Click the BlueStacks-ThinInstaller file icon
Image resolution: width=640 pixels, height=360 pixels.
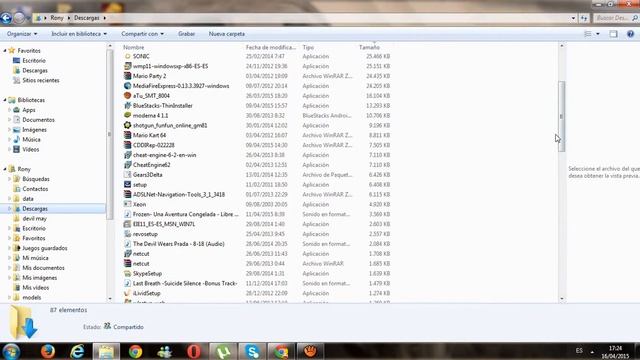127,106
